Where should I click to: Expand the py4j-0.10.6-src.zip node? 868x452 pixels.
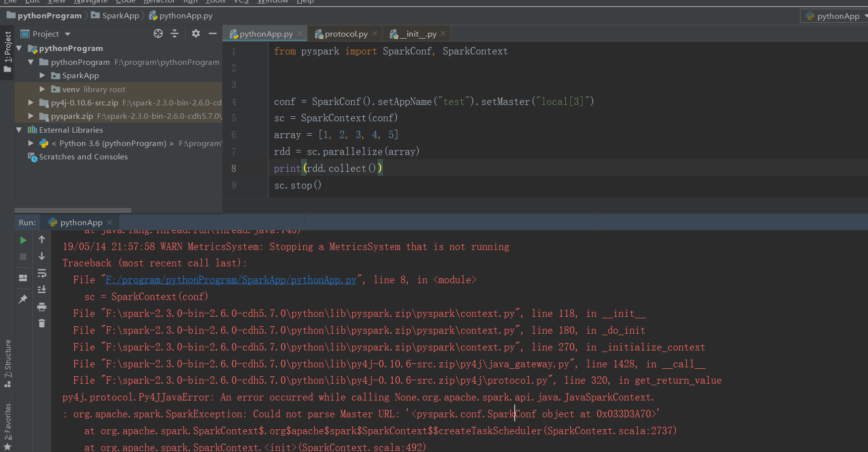coord(31,102)
